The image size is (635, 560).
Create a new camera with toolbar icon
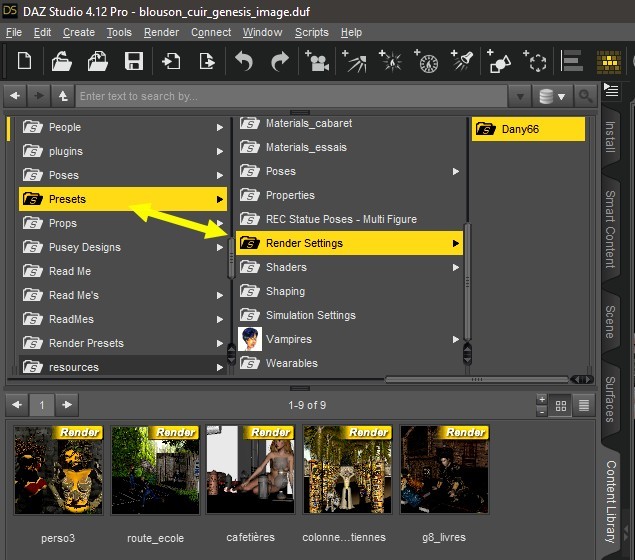coord(317,62)
